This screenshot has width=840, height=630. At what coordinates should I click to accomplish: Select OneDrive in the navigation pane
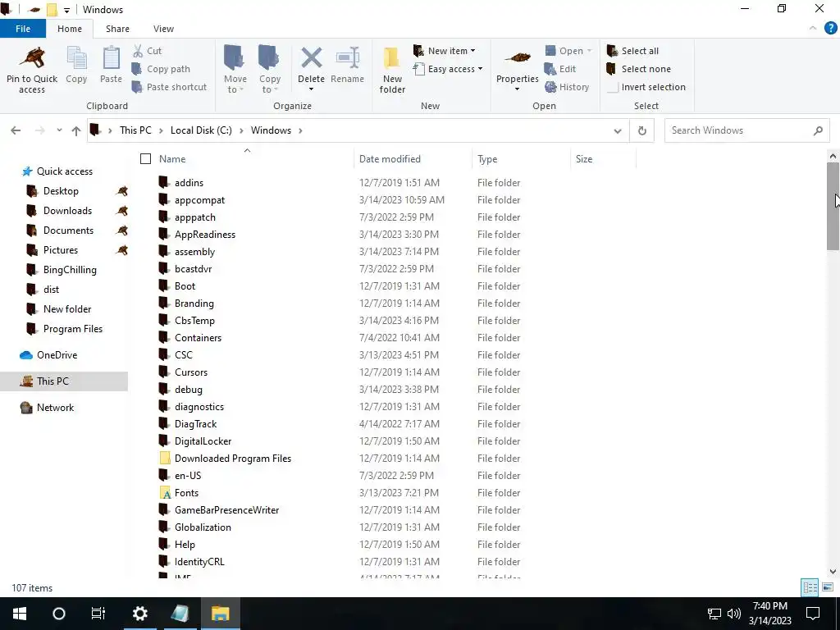[57, 355]
